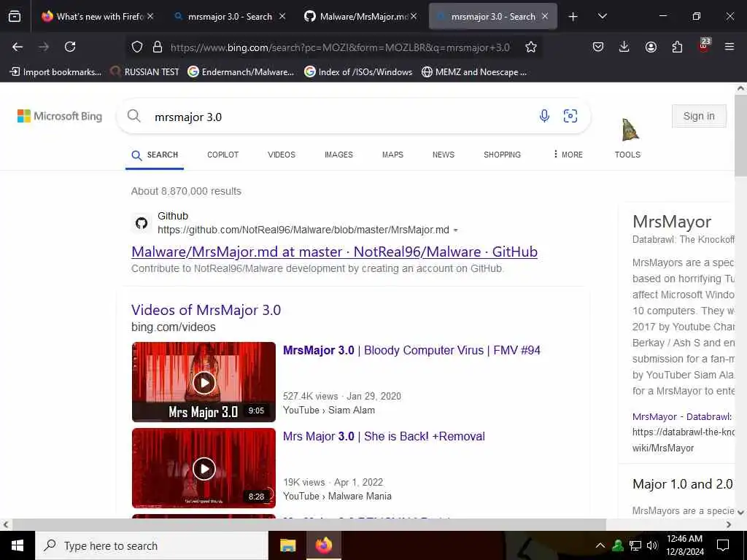Open the Index of /ISOs/Windows bookmark

(x=358, y=72)
